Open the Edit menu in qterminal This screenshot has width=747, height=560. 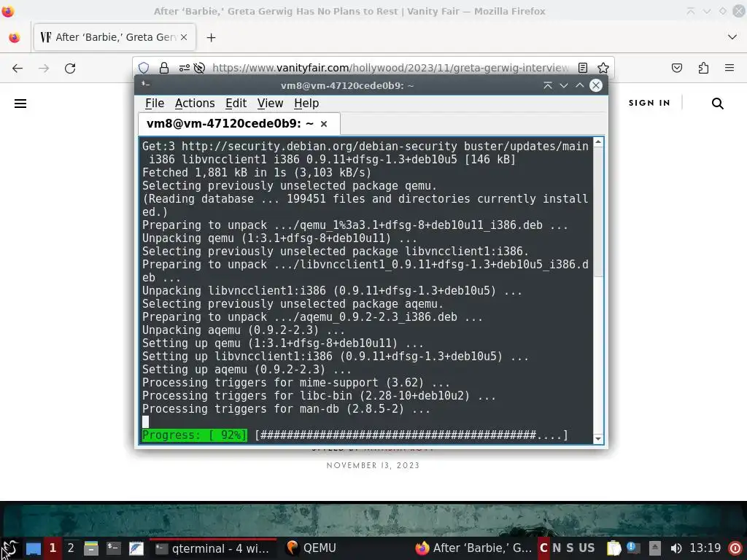pos(236,104)
